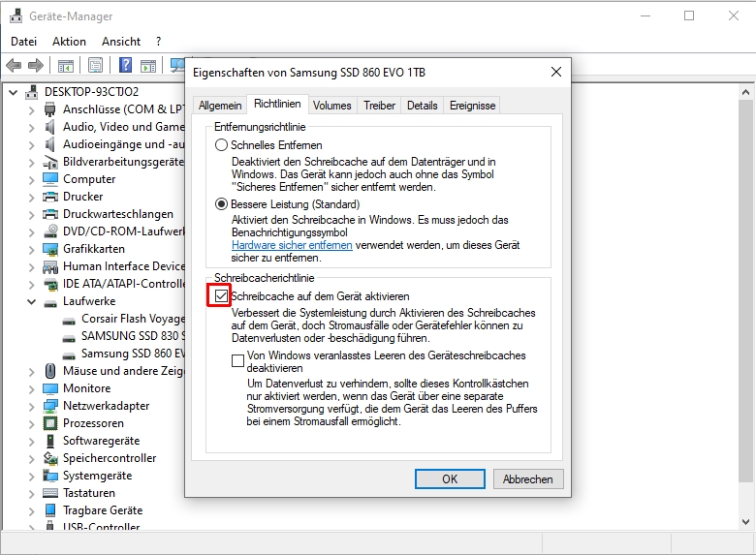Select the Tragbare Geräte icon
This screenshot has width=756, height=555.
pyautogui.click(x=50, y=510)
